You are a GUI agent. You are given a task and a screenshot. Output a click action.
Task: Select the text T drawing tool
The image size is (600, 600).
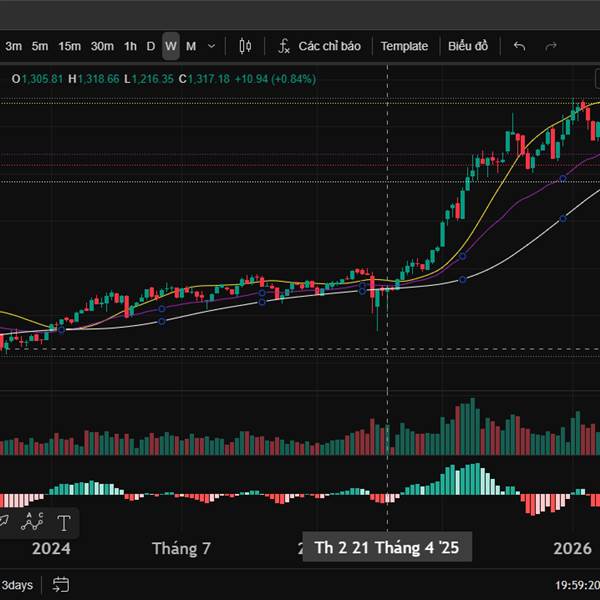coord(64,522)
